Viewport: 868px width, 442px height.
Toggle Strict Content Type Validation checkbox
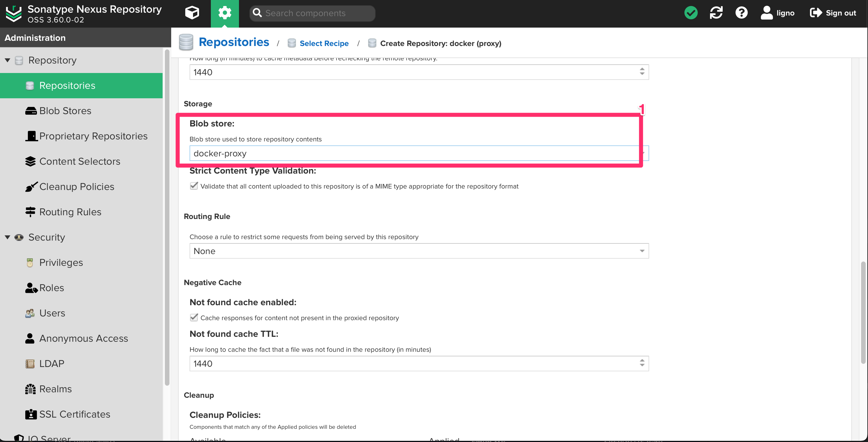(x=194, y=186)
